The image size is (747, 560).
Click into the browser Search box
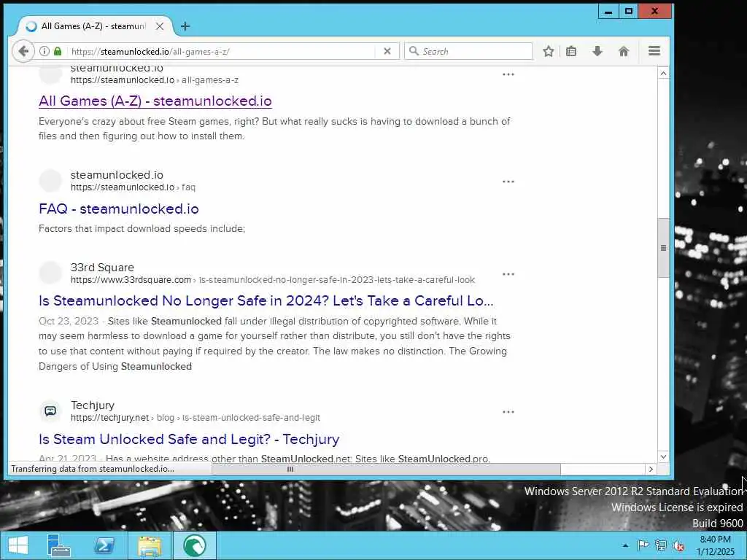click(469, 52)
